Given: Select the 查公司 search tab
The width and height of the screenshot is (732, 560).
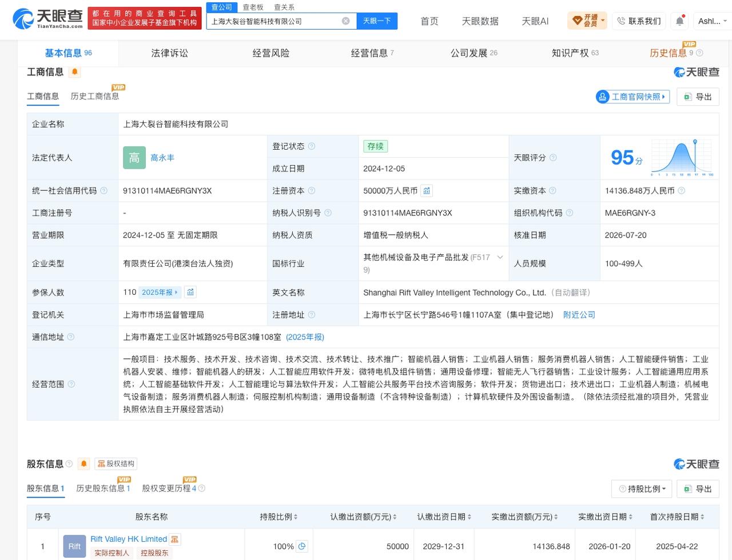Looking at the screenshot, I should click(221, 7).
